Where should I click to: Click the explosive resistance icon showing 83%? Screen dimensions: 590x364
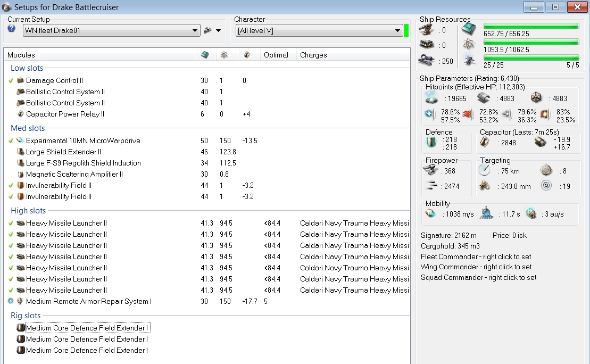(545, 114)
